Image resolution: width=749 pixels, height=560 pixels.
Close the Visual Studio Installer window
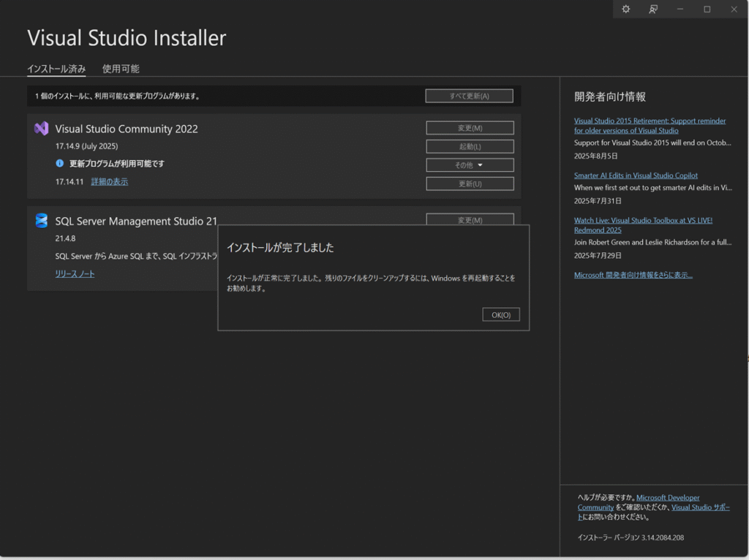734,9
